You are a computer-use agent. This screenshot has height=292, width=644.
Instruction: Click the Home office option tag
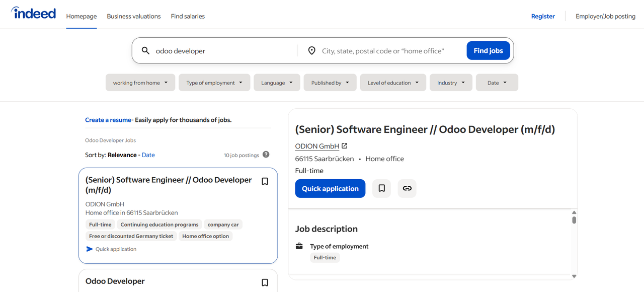pos(206,236)
